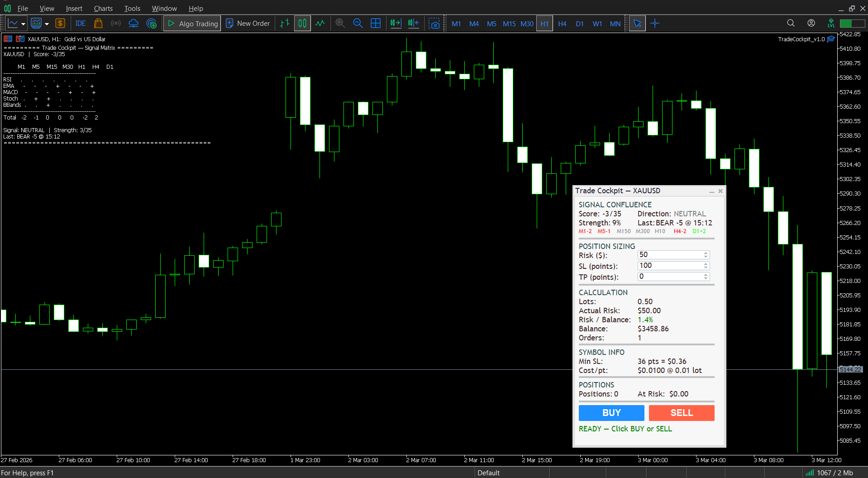
Task: Toggle Algo Trading on or off
Action: click(x=192, y=24)
